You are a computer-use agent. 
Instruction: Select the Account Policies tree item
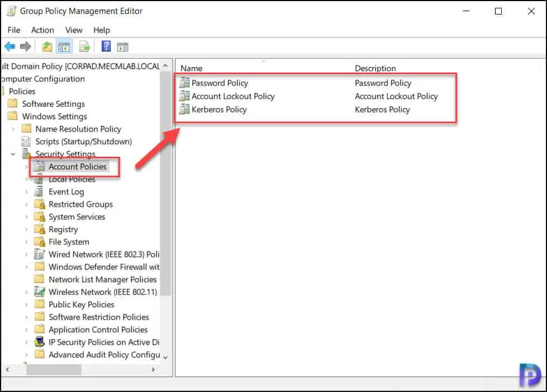click(78, 167)
